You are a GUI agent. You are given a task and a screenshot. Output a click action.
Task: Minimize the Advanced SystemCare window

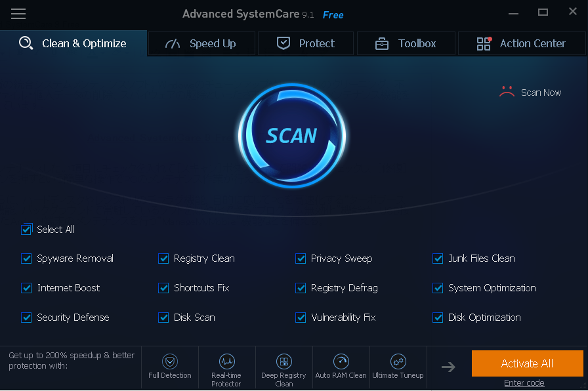pyautogui.click(x=513, y=14)
